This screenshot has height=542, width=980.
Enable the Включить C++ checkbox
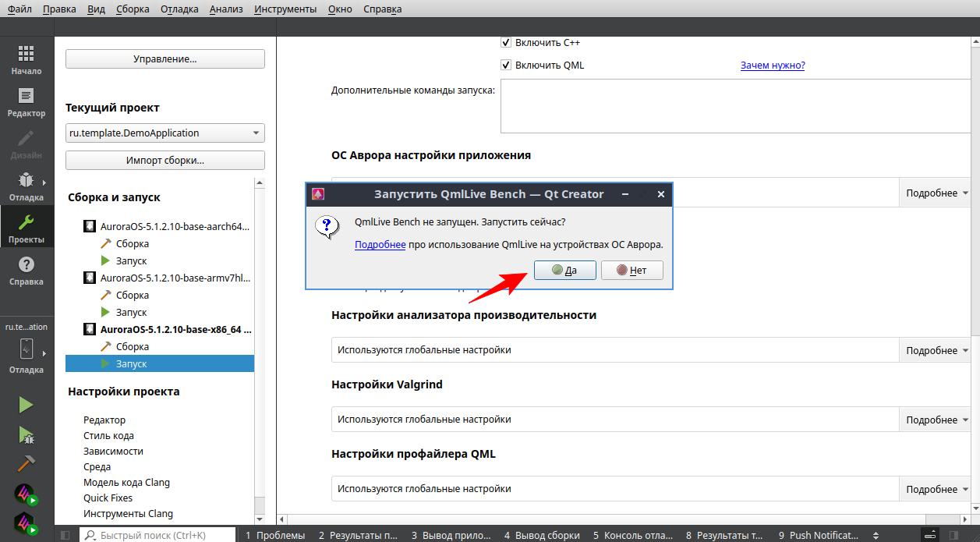(506, 42)
